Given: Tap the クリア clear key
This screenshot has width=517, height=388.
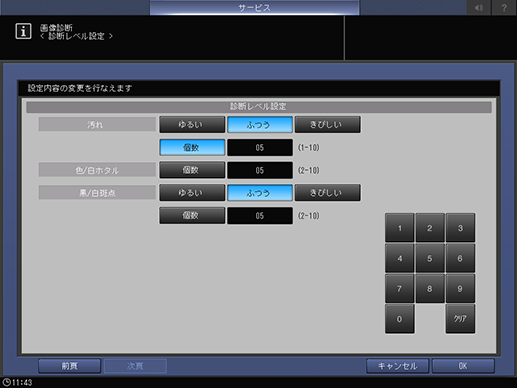Looking at the screenshot, I should tap(460, 319).
